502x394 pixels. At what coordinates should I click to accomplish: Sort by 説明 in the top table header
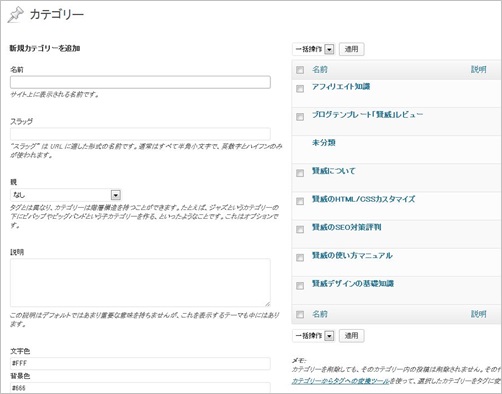pos(479,69)
